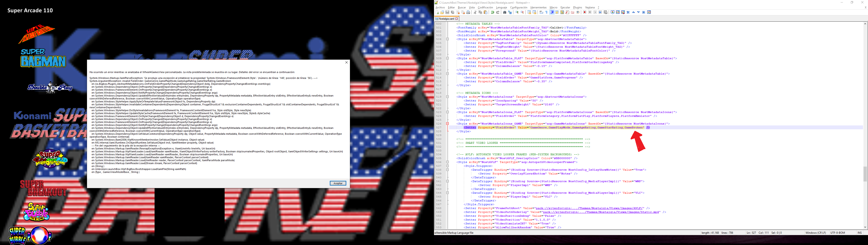This screenshot has height=245, width=868.
Task: Open the Archivo menu
Action: pyautogui.click(x=440, y=7)
